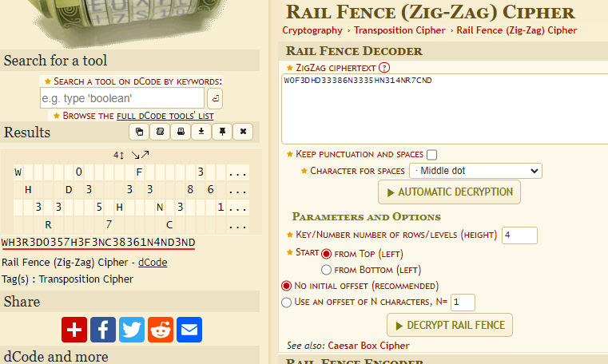Open the Cryptography breadcrumb link
This screenshot has width=608, height=364.
(312, 30)
